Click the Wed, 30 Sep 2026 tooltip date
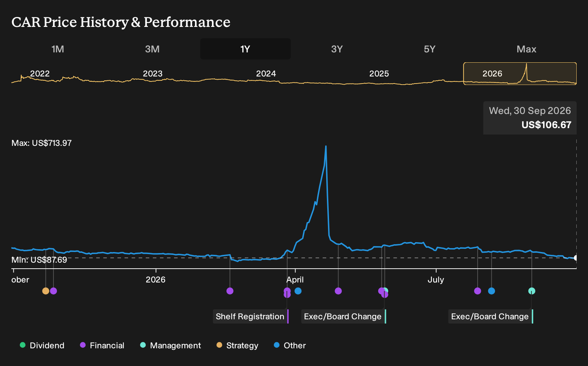 pos(530,111)
